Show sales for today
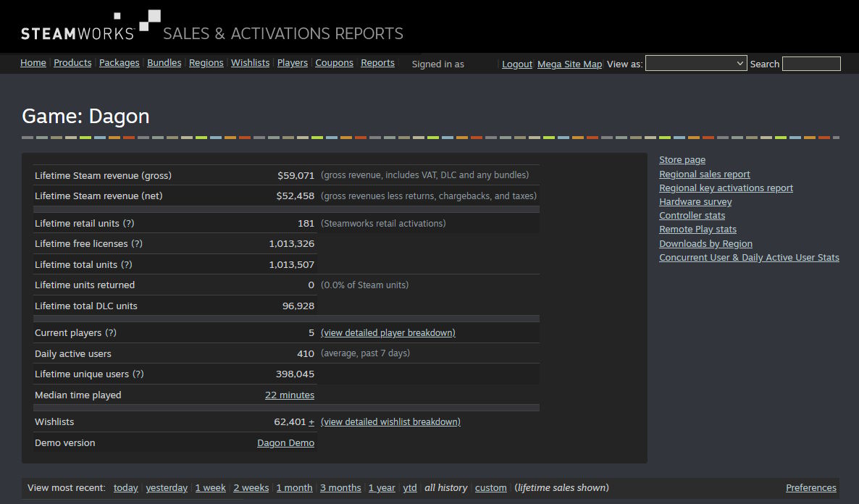Image resolution: width=859 pixels, height=504 pixels. click(x=125, y=487)
